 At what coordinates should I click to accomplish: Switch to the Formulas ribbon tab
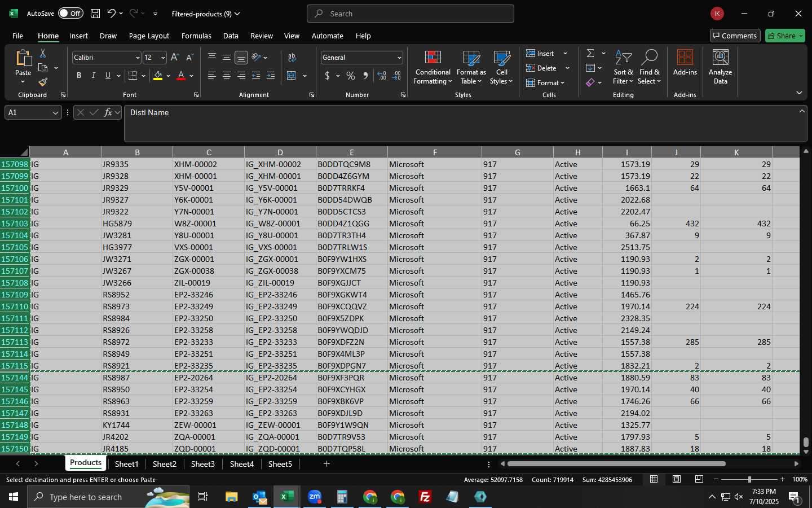[196, 36]
